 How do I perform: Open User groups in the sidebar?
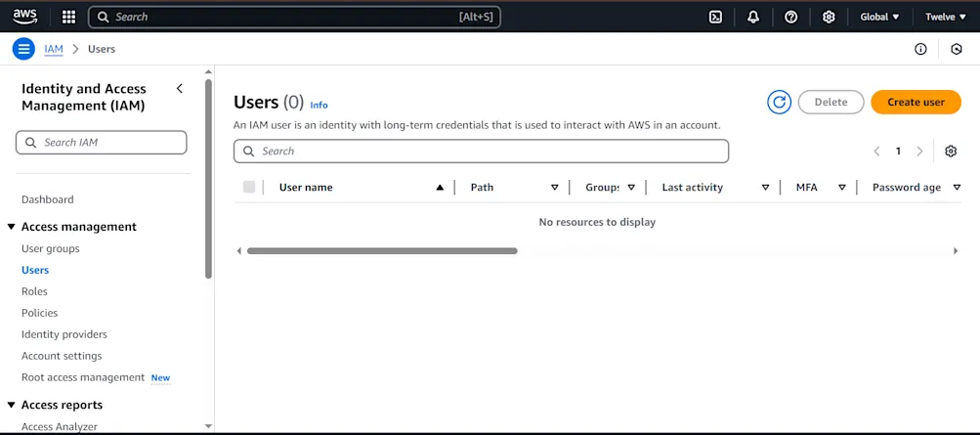[51, 248]
